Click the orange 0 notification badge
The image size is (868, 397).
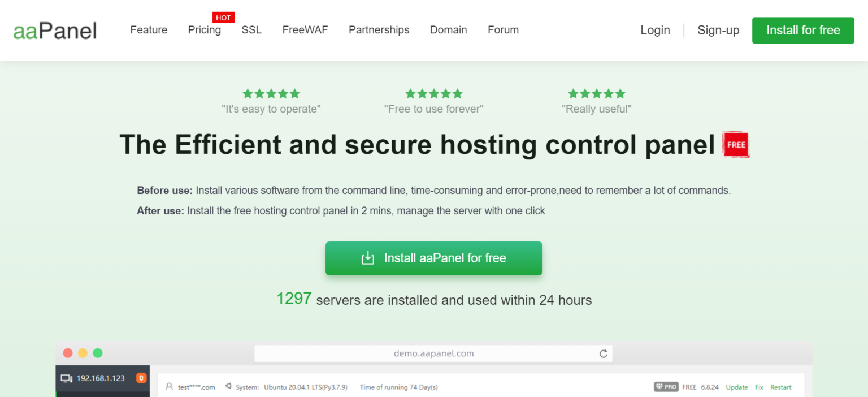[x=141, y=378]
